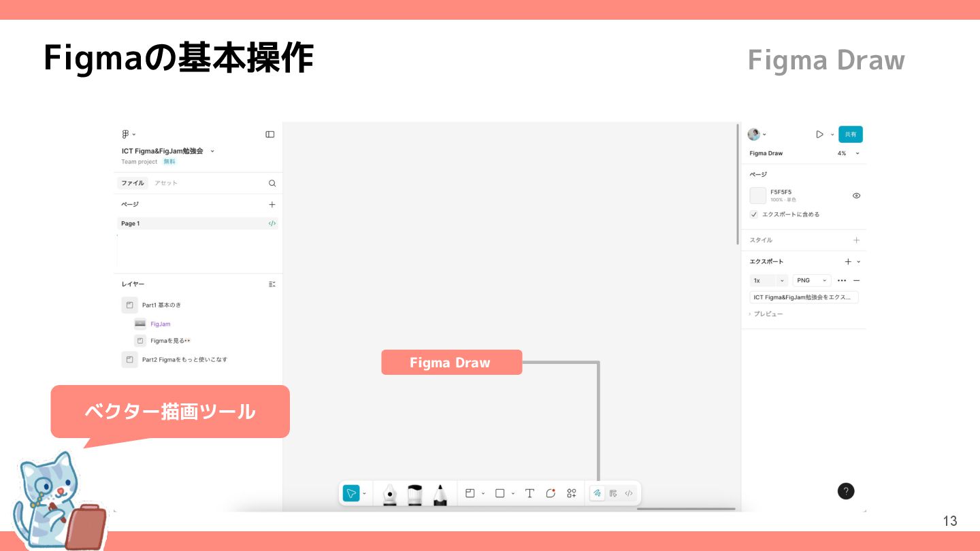This screenshot has width=980, height=551.
Task: Open export more options ellipsis
Action: click(x=842, y=280)
